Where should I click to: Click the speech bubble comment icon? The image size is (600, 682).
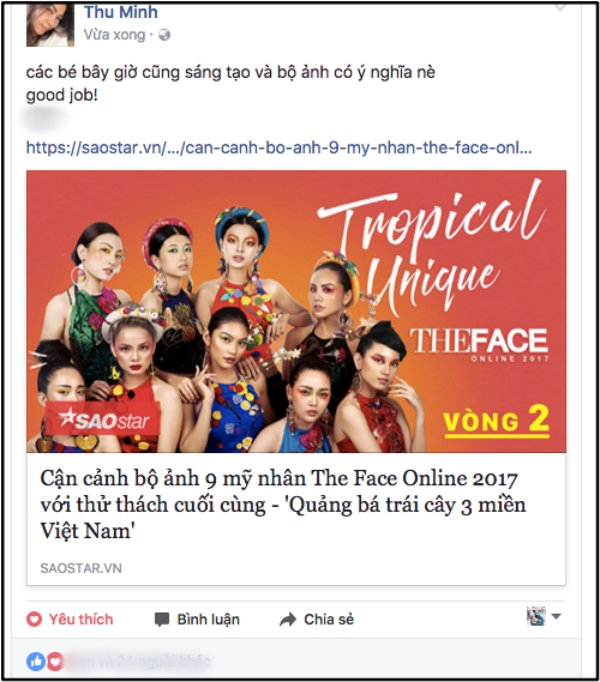(162, 619)
